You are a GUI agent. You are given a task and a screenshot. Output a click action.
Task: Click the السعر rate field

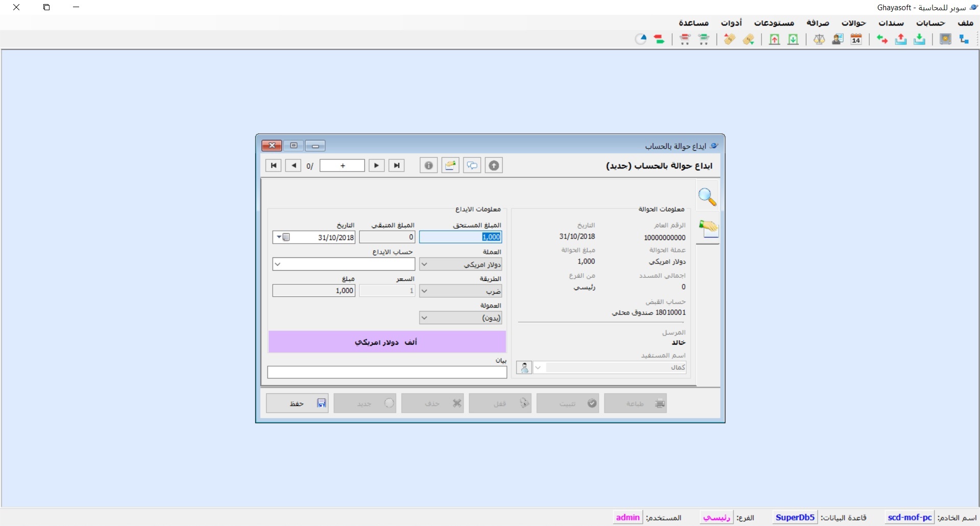387,291
